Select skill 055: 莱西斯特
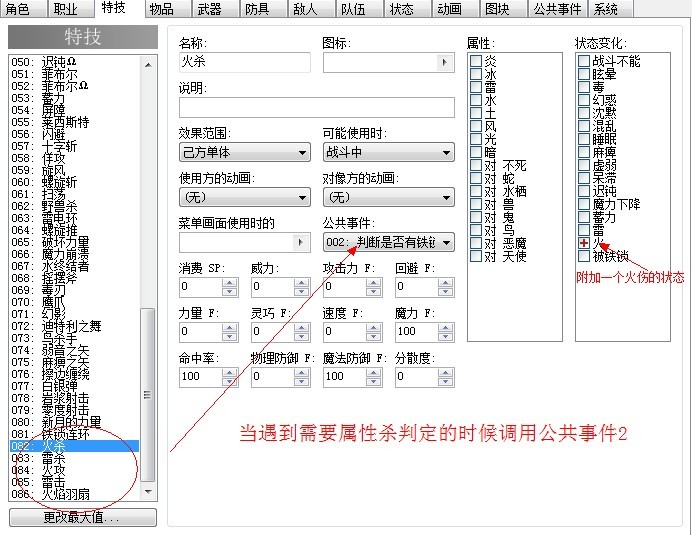This screenshot has height=535, width=692. point(74,122)
